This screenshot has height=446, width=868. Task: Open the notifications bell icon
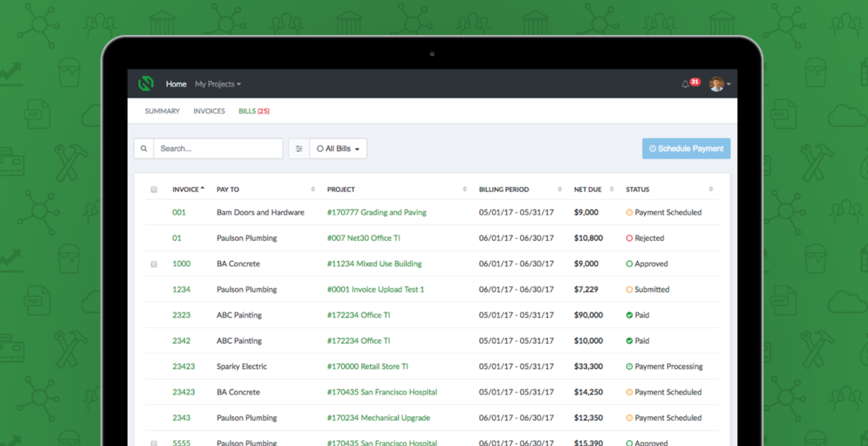tap(685, 84)
